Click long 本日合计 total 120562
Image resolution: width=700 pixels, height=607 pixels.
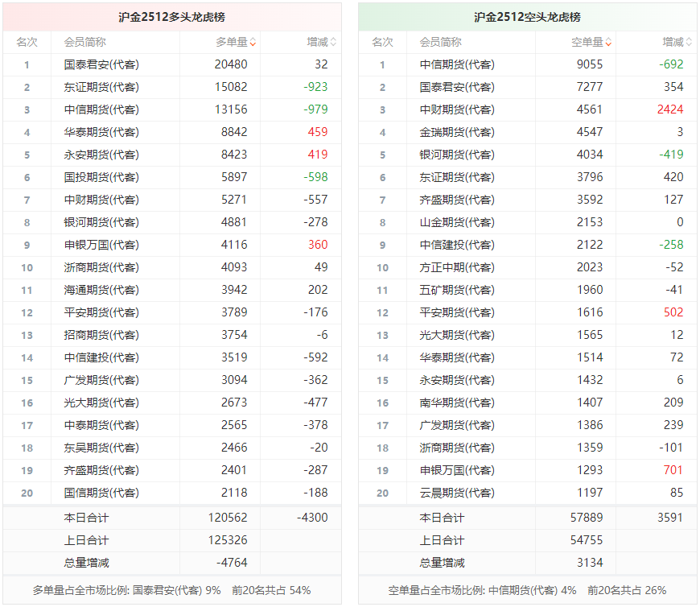(228, 518)
